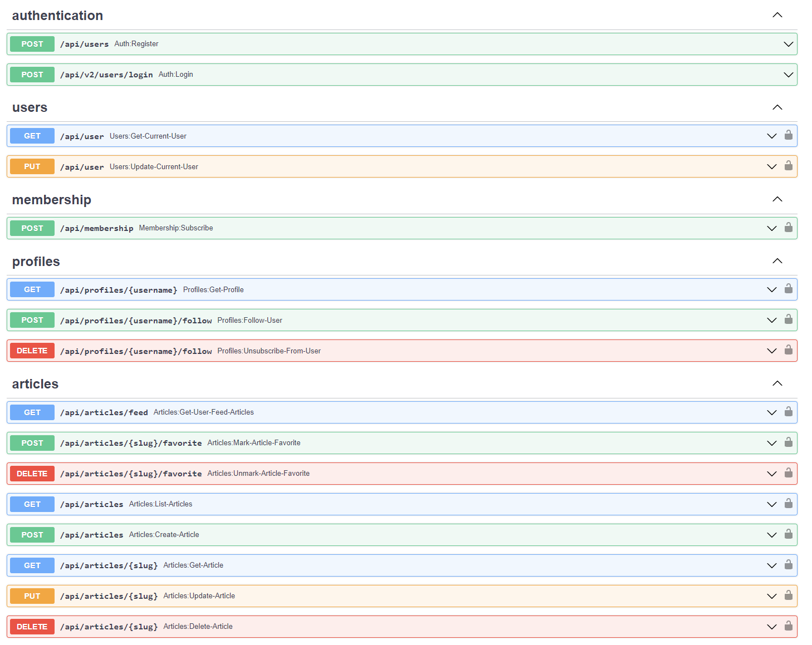Click PUT button for Users:Update-Current-User
The image size is (812, 645).
point(32,166)
